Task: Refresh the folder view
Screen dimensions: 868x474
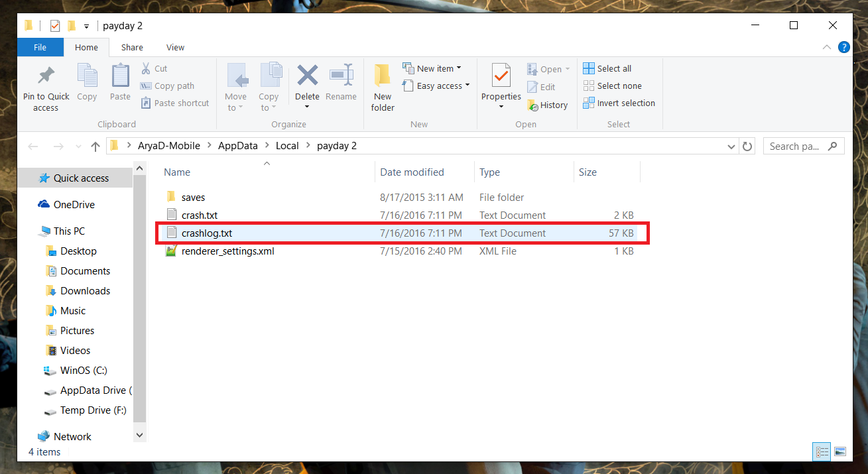Action: point(747,147)
